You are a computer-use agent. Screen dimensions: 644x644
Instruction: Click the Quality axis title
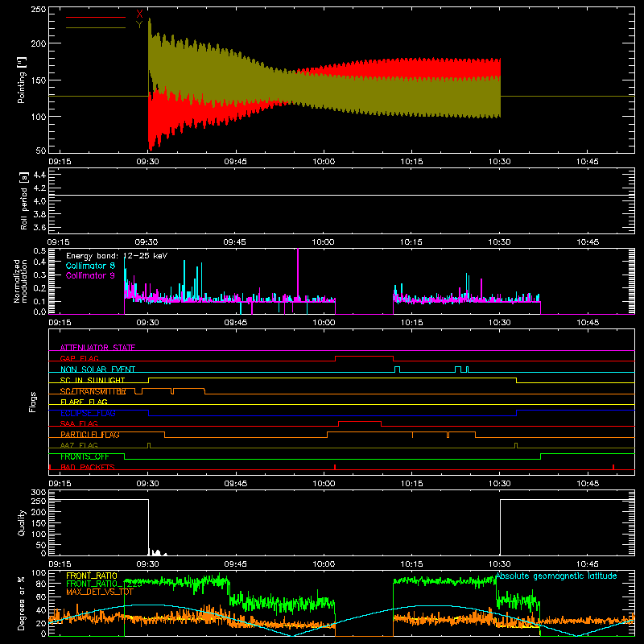pyautogui.click(x=22, y=522)
